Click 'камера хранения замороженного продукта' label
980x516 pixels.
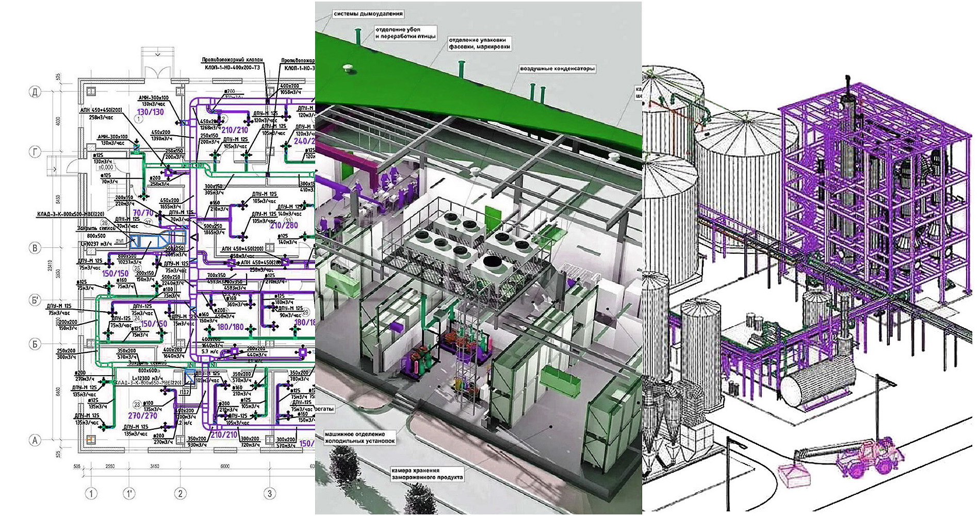[427, 474]
